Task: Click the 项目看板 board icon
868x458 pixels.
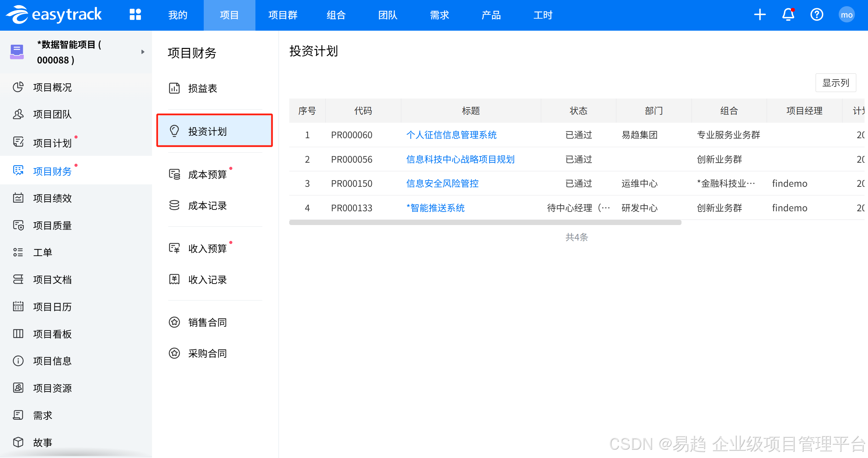Action: click(18, 334)
